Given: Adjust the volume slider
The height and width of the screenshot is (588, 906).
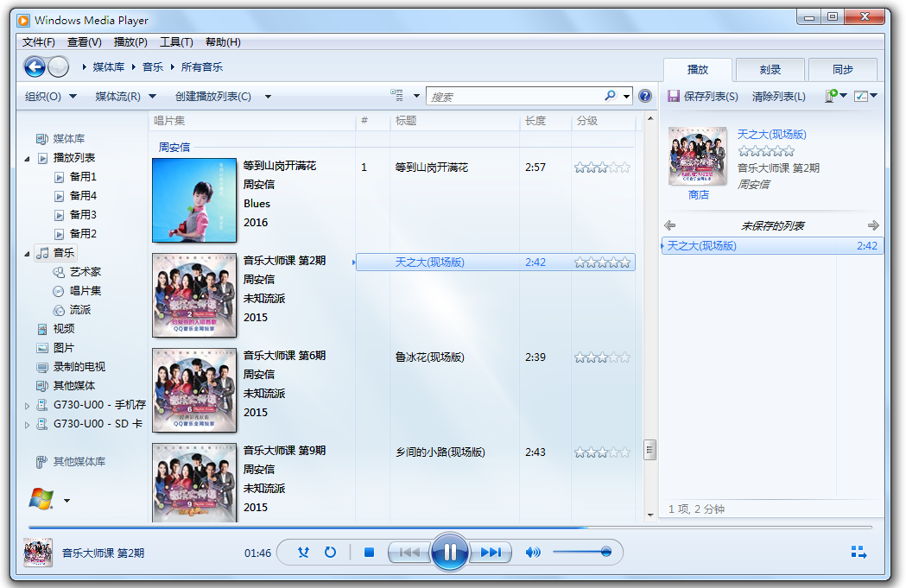Looking at the screenshot, I should [582, 553].
